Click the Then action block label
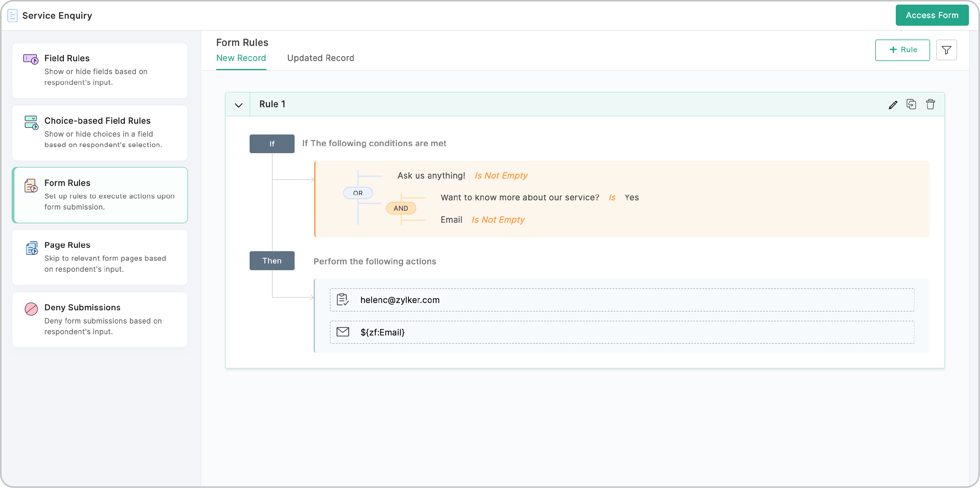 click(x=272, y=261)
